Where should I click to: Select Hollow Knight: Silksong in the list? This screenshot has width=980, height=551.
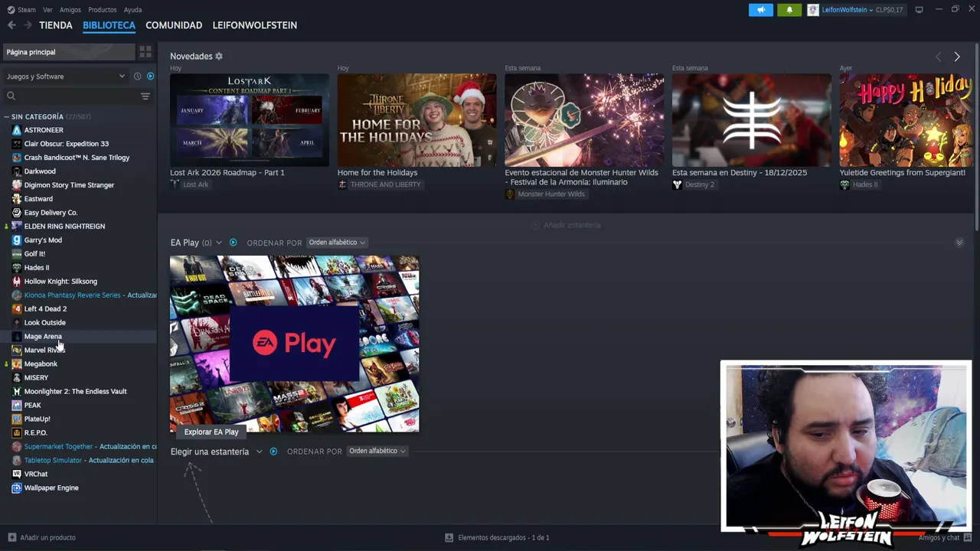pos(60,282)
